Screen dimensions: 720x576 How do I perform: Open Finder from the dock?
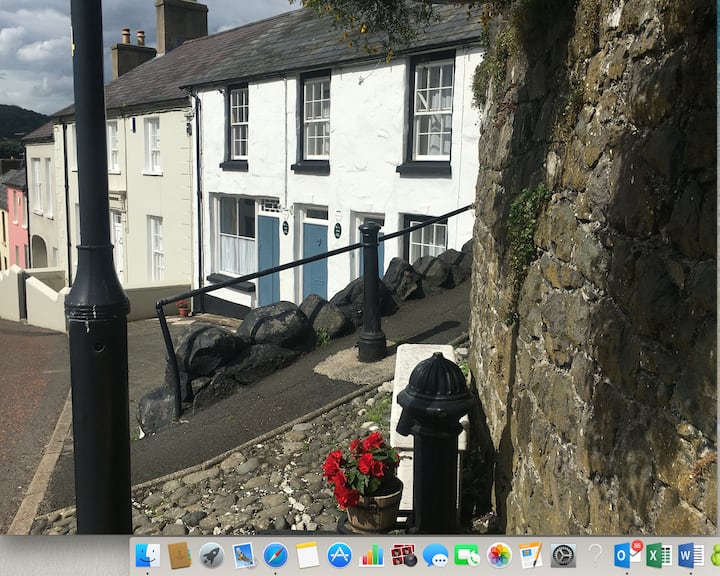pos(147,555)
